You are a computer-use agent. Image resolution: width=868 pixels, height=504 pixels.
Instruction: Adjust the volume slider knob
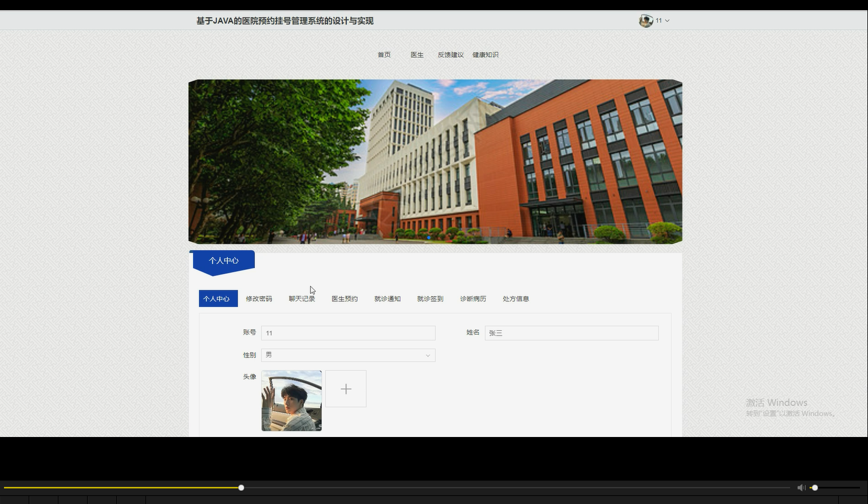point(815,487)
